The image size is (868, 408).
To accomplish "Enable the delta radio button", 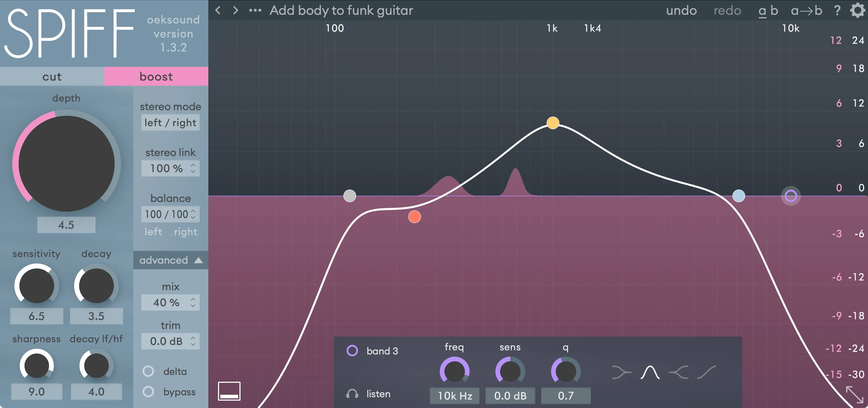I will 148,371.
